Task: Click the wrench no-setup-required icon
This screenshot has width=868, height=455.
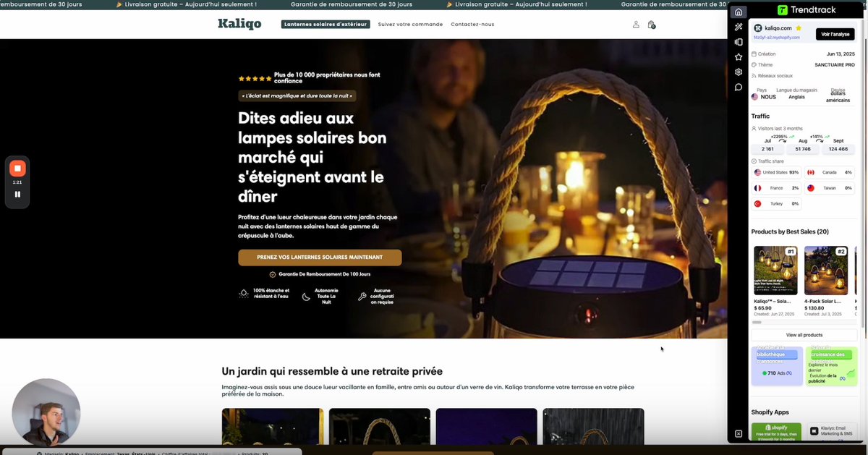Action: coord(362,296)
